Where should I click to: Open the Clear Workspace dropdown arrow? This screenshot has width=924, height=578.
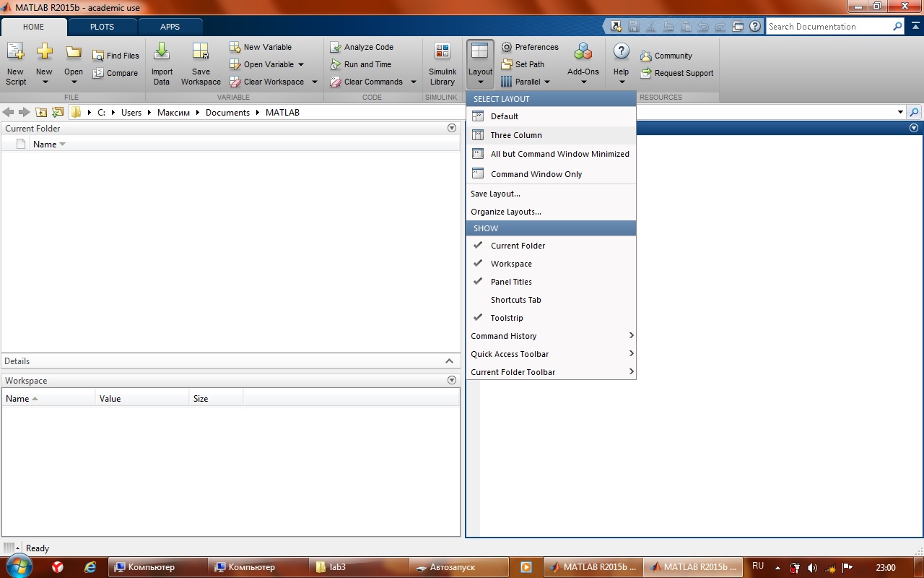point(315,82)
